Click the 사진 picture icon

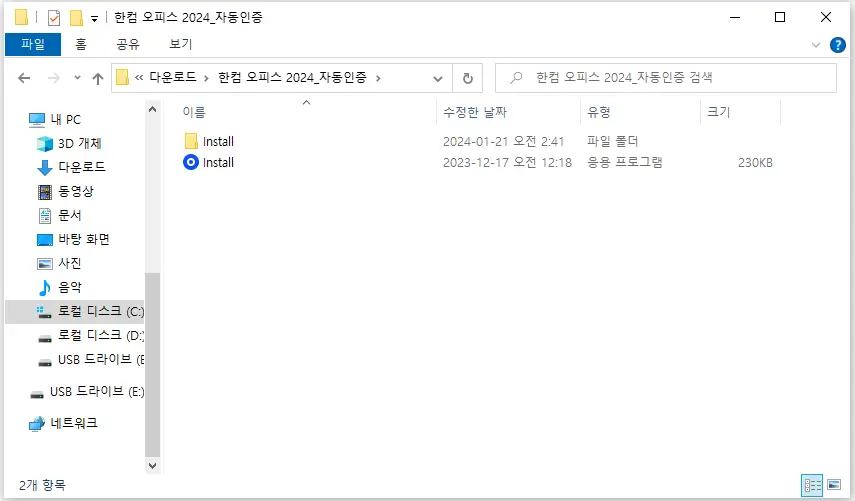[x=45, y=264]
